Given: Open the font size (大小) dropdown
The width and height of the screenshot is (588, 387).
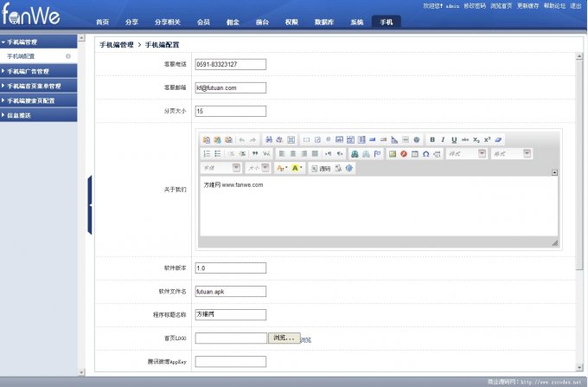Looking at the screenshot, I should [x=258, y=168].
